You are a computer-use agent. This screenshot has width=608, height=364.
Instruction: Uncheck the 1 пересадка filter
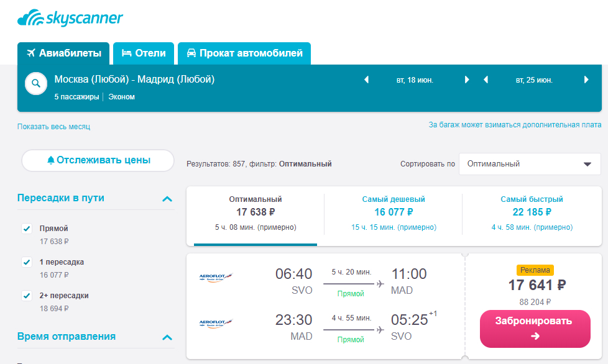click(x=27, y=262)
